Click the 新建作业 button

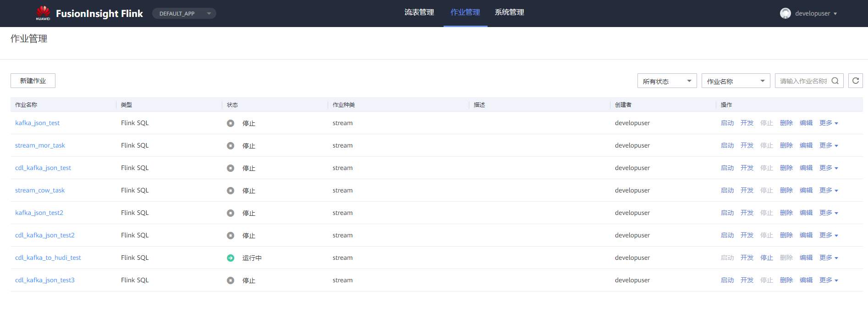click(x=33, y=81)
